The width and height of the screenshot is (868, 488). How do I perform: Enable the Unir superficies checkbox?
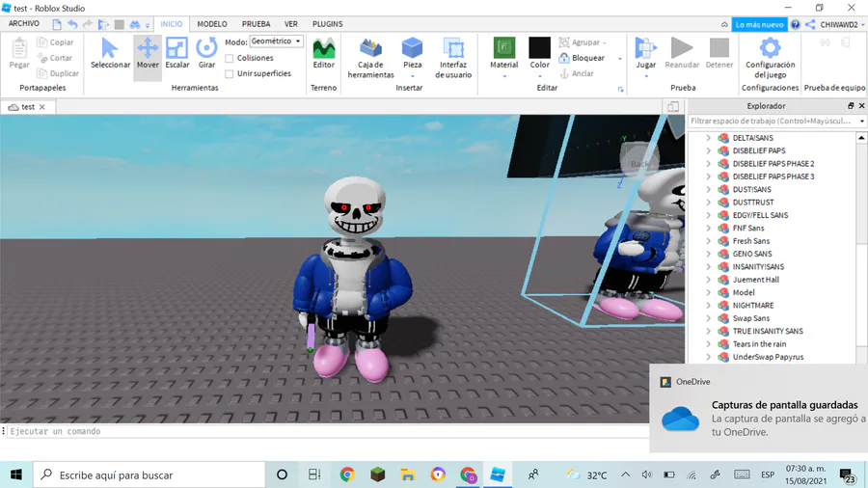click(230, 73)
